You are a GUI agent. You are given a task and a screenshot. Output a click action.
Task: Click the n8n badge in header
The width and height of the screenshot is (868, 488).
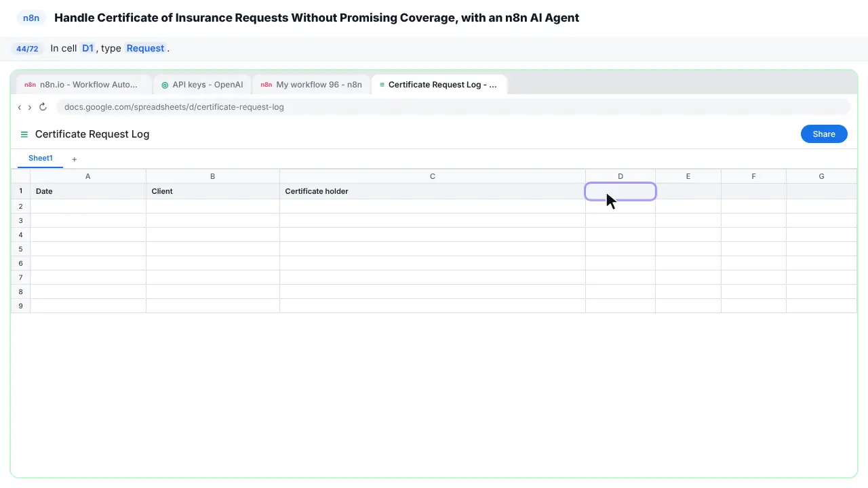click(31, 18)
